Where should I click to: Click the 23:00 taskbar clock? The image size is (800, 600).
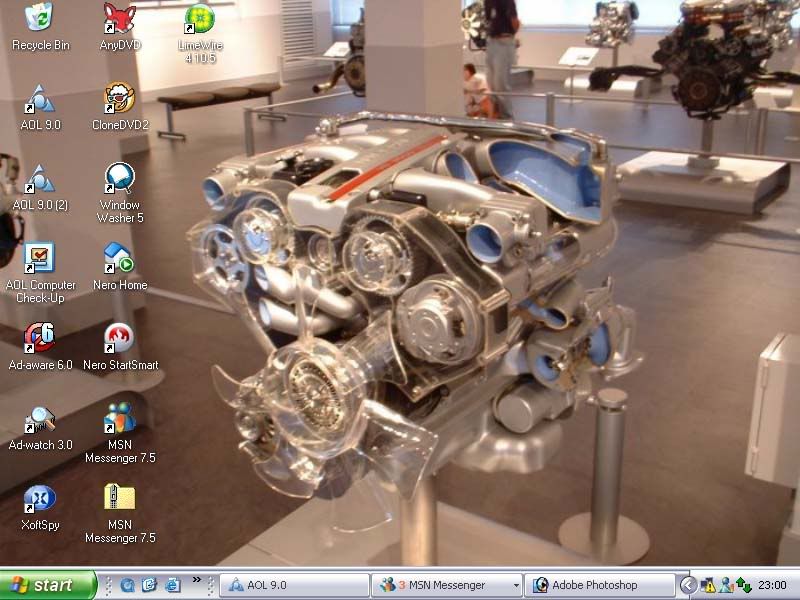coord(772,585)
